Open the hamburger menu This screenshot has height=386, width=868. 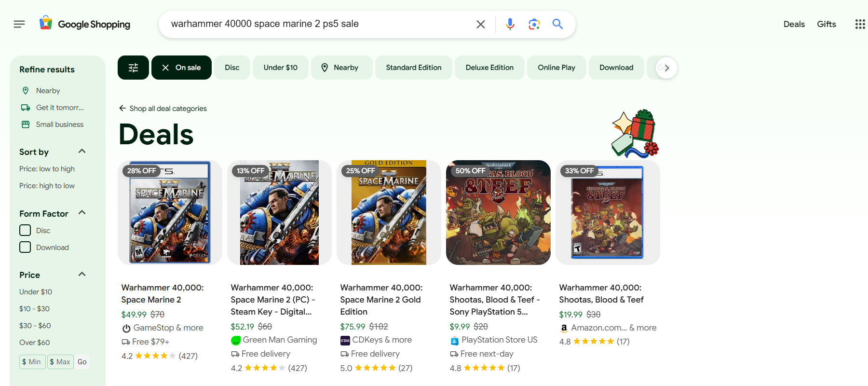click(x=19, y=24)
